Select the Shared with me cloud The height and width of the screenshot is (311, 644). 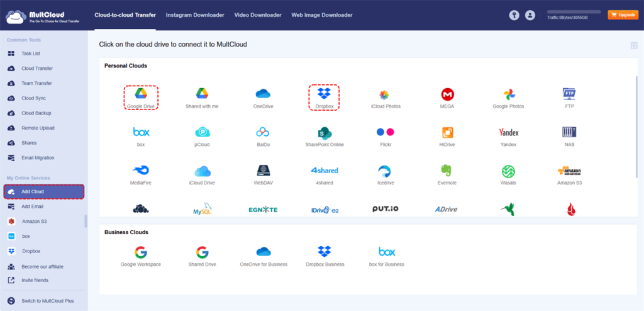(x=202, y=98)
